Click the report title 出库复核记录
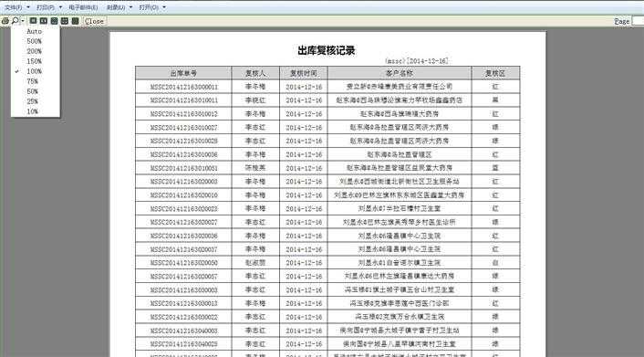This screenshot has width=644, height=357. pyautogui.click(x=327, y=50)
